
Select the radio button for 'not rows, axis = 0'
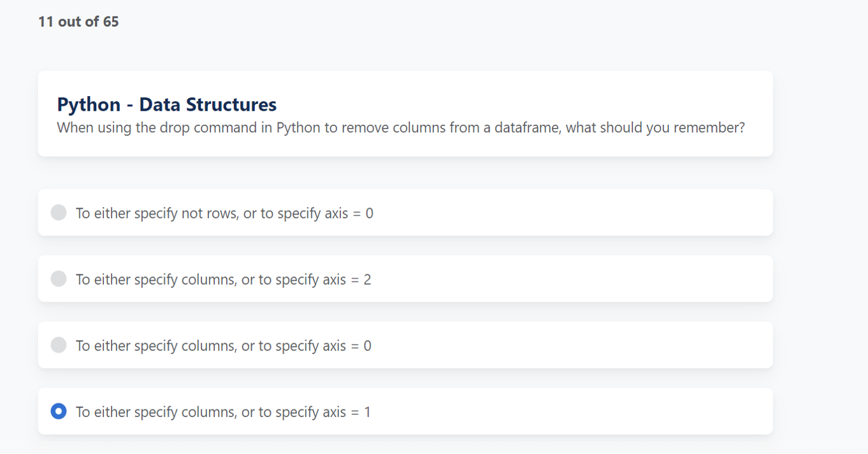pos(59,213)
